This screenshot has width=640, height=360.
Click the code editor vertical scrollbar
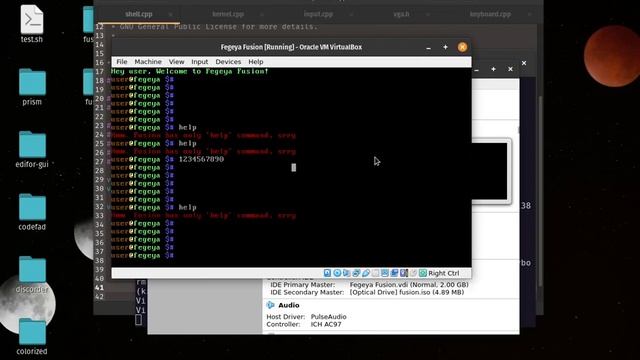click(x=541, y=192)
